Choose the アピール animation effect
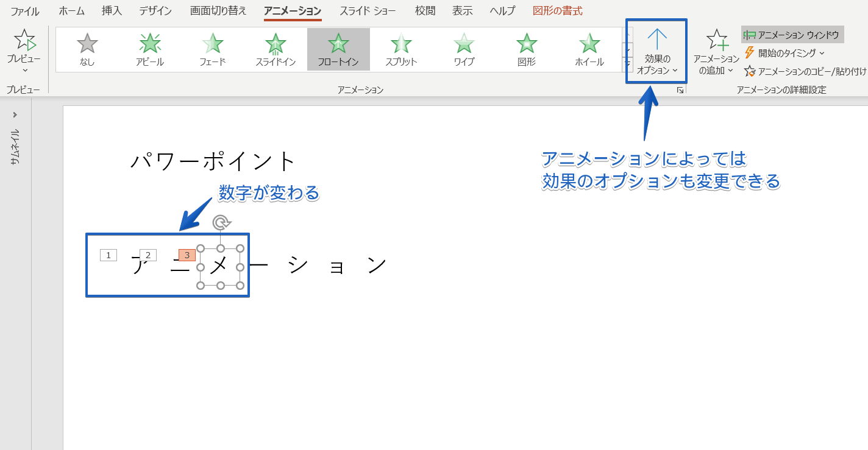868x450 pixels. point(149,49)
